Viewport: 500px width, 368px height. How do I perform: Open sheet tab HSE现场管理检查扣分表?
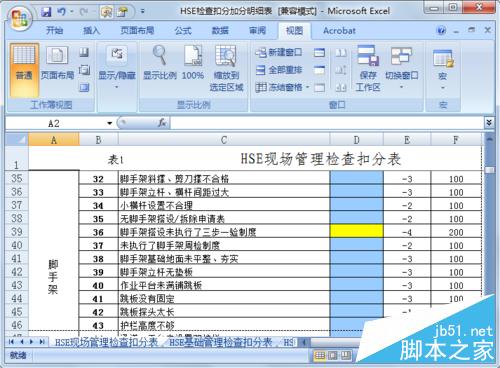pos(106,342)
